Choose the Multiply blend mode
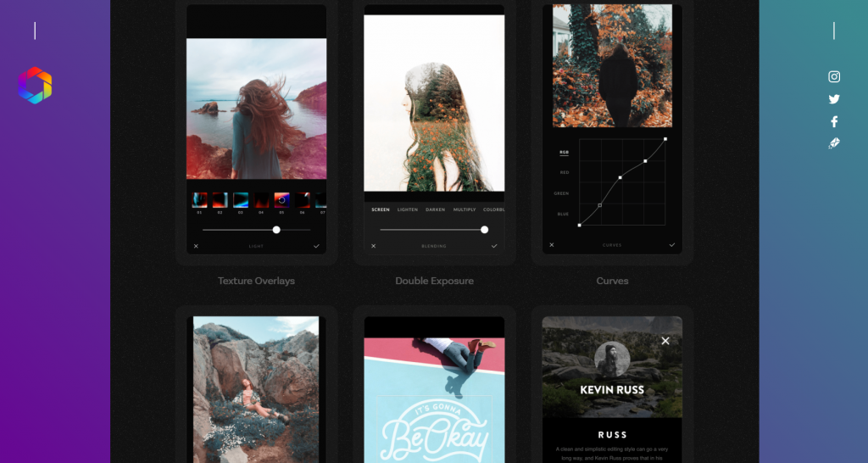 pos(465,210)
